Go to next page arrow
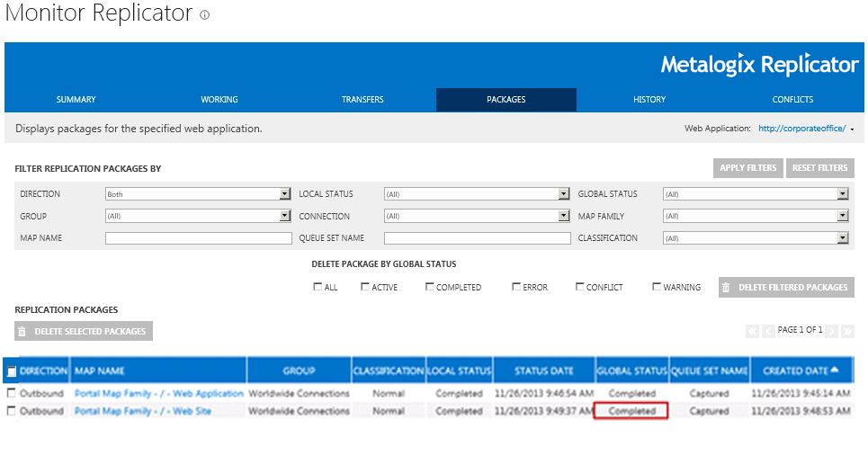 (832, 331)
